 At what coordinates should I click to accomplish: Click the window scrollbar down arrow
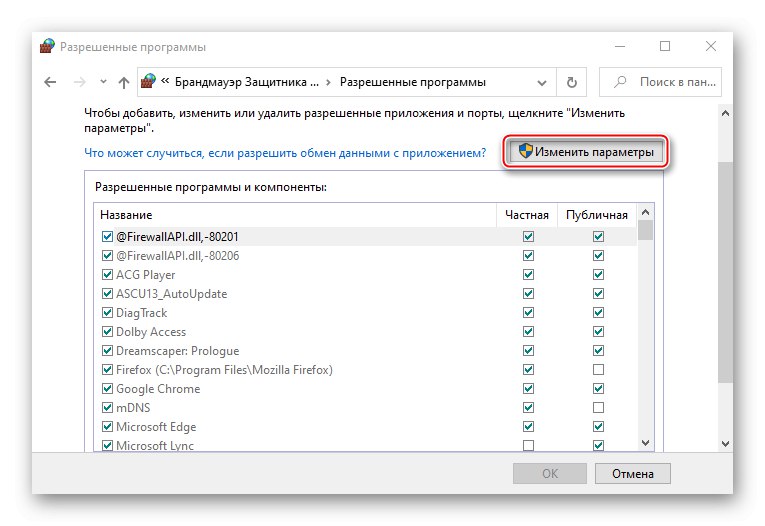[x=725, y=444]
